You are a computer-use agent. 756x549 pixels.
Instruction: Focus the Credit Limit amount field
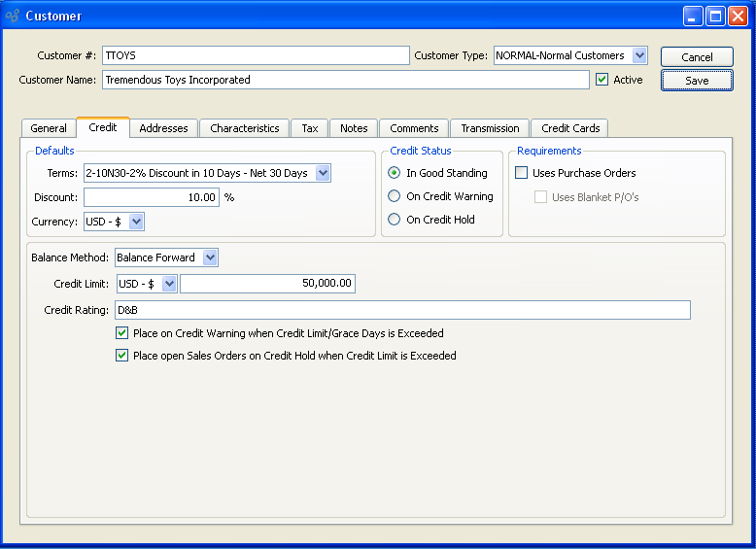click(267, 284)
